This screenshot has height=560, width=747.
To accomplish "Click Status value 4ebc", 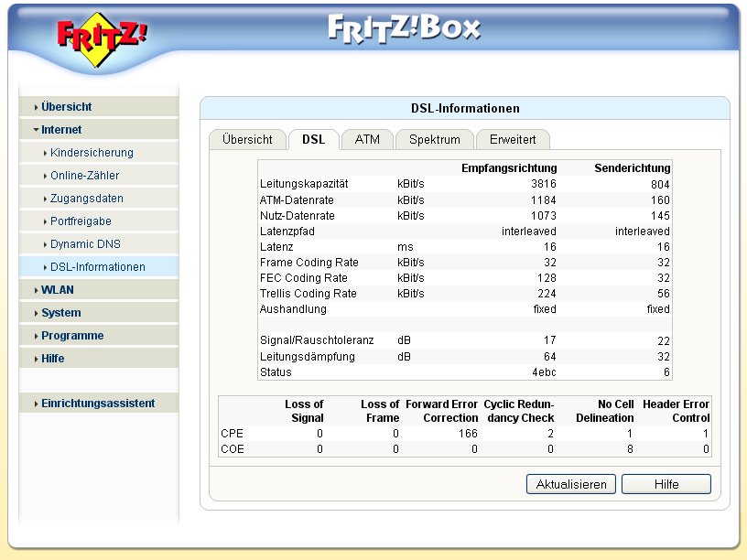I will 544,372.
